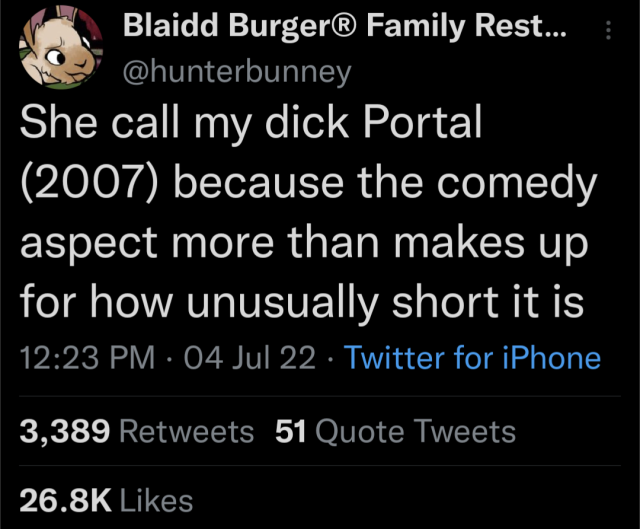Click the (2007) text in the tweet
This screenshot has width=640, height=529.
[90, 185]
